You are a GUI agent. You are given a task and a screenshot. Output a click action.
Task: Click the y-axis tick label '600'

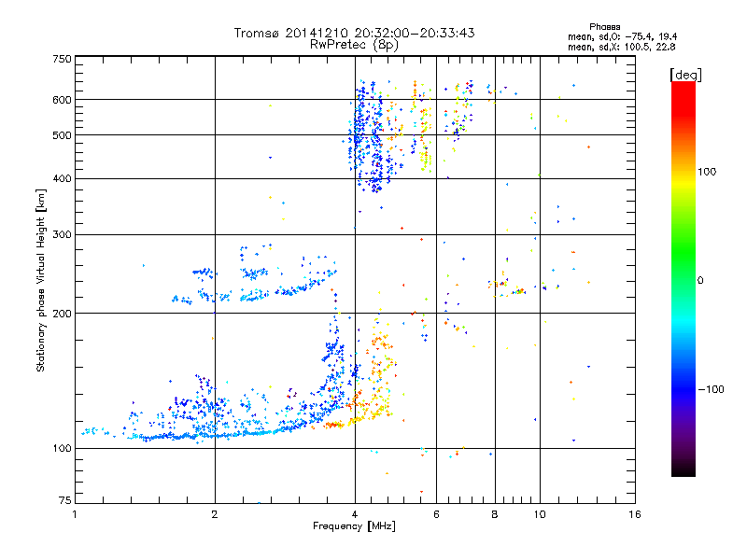tap(62, 100)
